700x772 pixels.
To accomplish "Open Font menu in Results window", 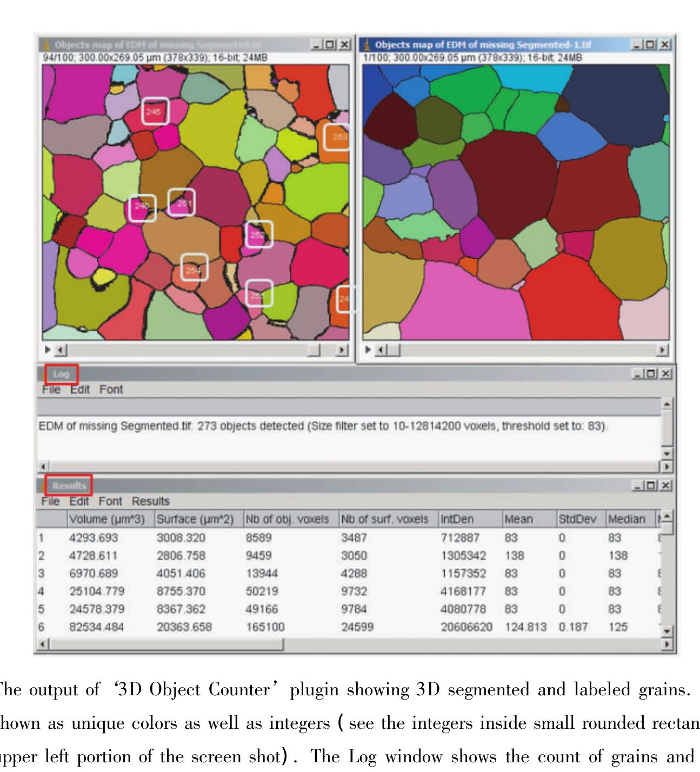I will tap(110, 501).
